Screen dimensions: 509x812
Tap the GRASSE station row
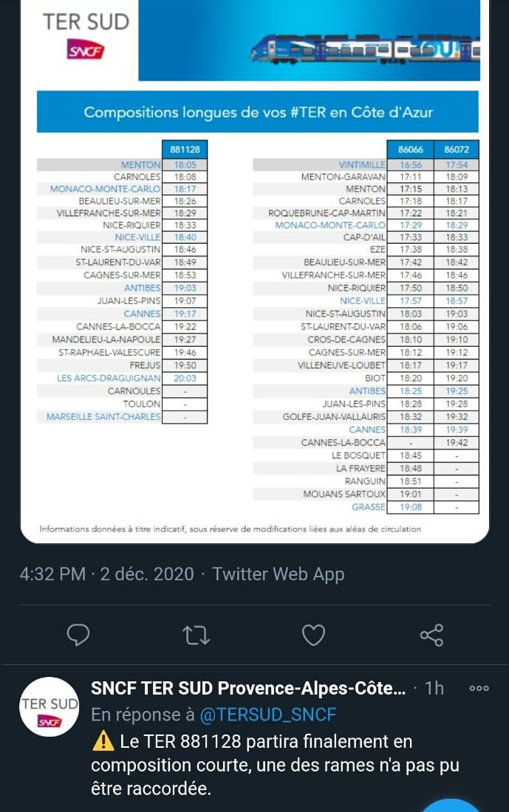click(x=366, y=507)
